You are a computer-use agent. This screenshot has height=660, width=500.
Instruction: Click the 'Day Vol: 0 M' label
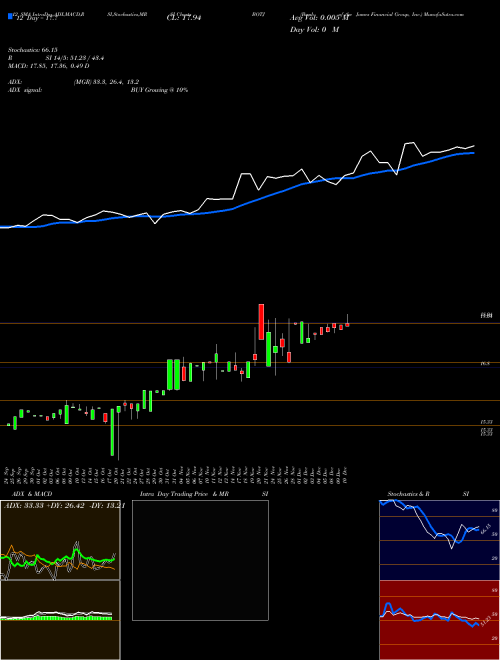point(314,30)
